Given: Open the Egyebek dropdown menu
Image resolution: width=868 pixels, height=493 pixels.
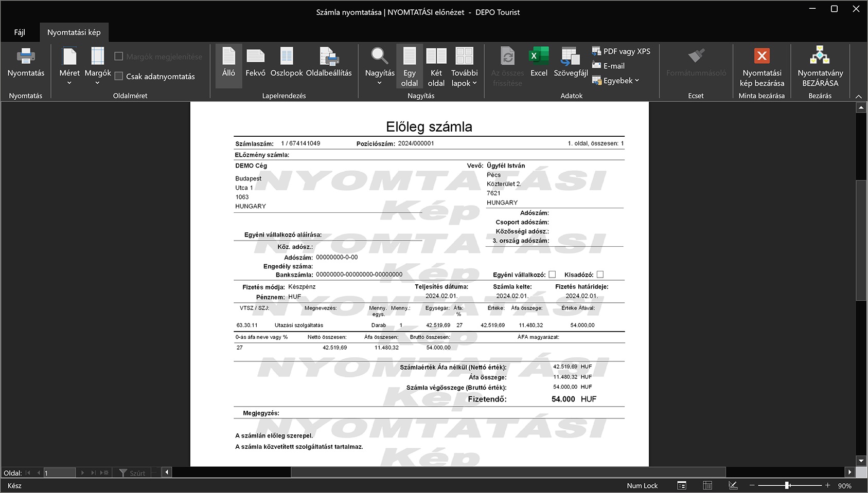Looking at the screenshot, I should tap(615, 81).
